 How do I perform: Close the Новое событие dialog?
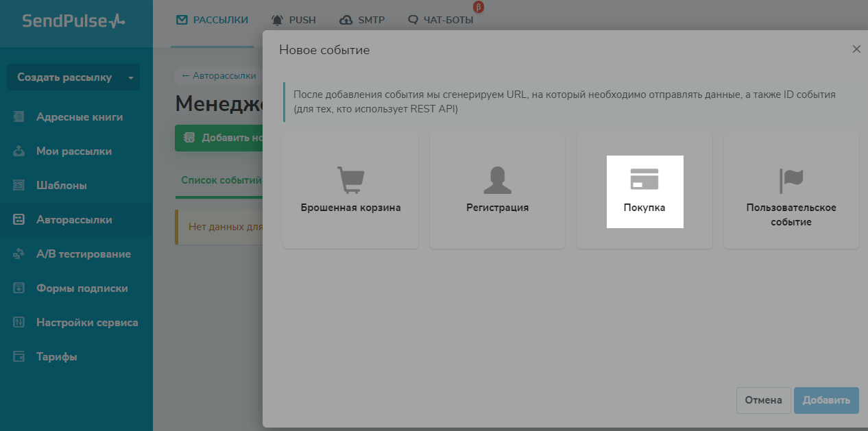[x=856, y=49]
